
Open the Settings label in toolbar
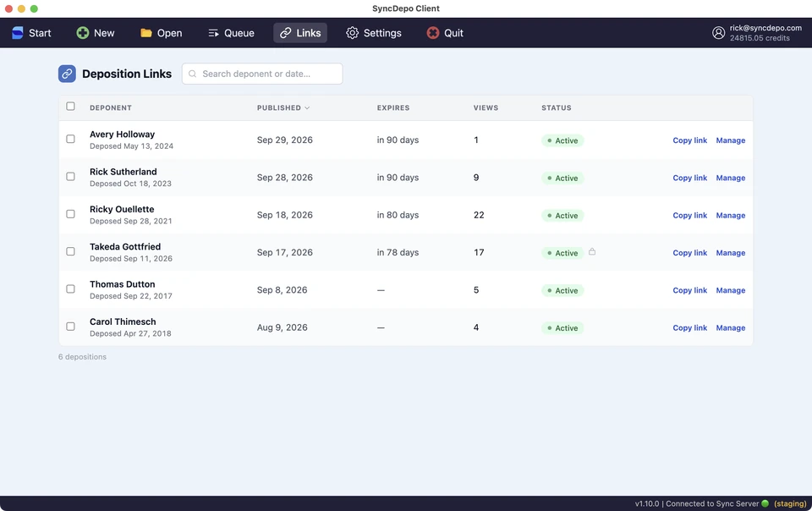382,33
